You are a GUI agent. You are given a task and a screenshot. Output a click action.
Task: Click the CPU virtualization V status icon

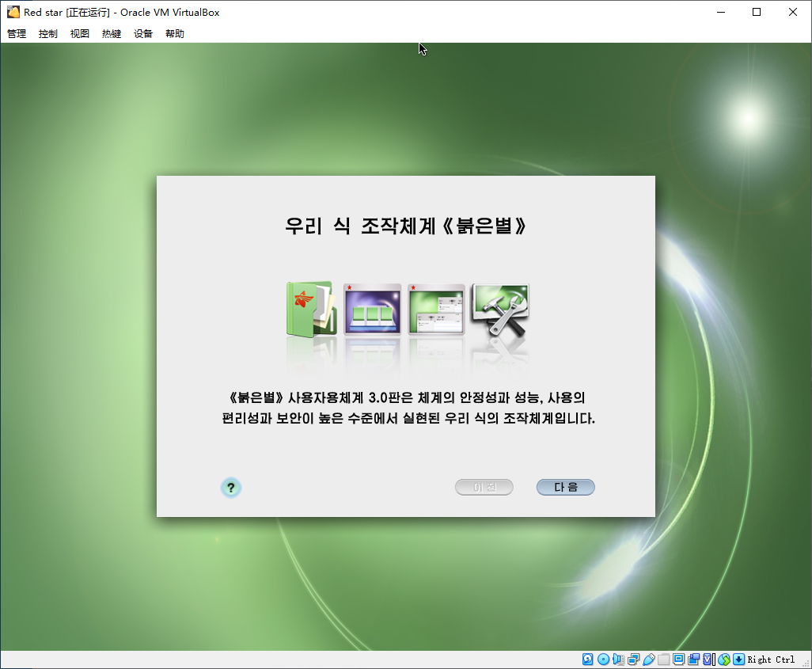(x=708, y=659)
